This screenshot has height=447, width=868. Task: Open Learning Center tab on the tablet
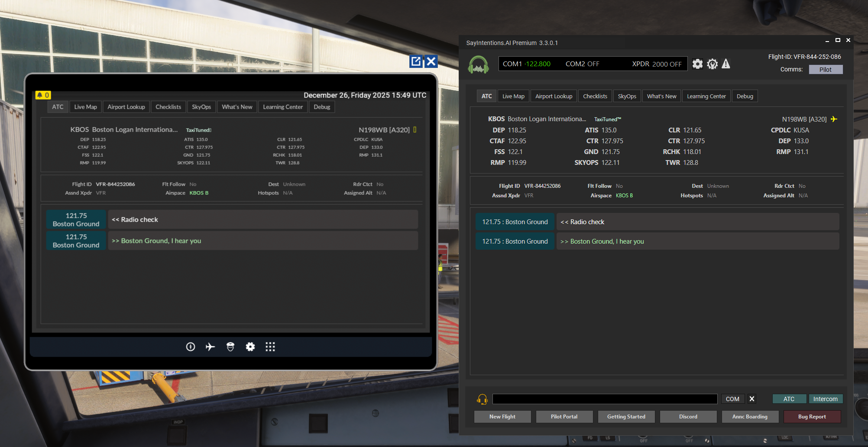pyautogui.click(x=283, y=107)
